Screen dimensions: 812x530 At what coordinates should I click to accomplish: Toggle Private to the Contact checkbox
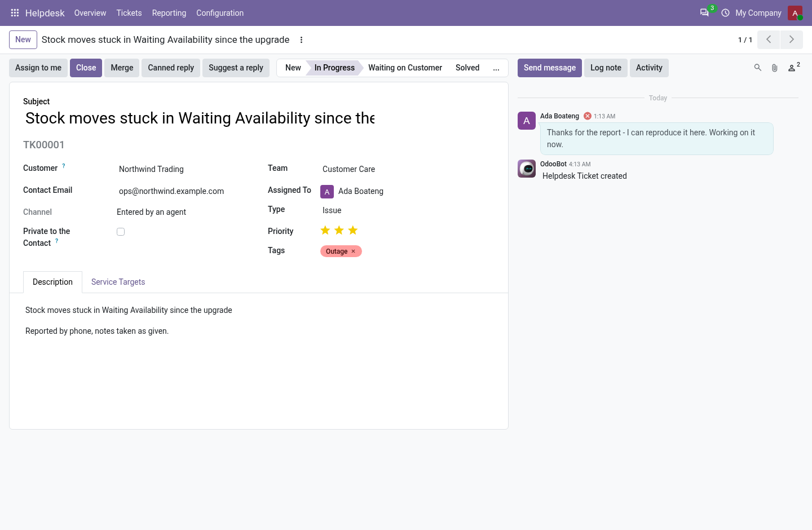tap(121, 232)
